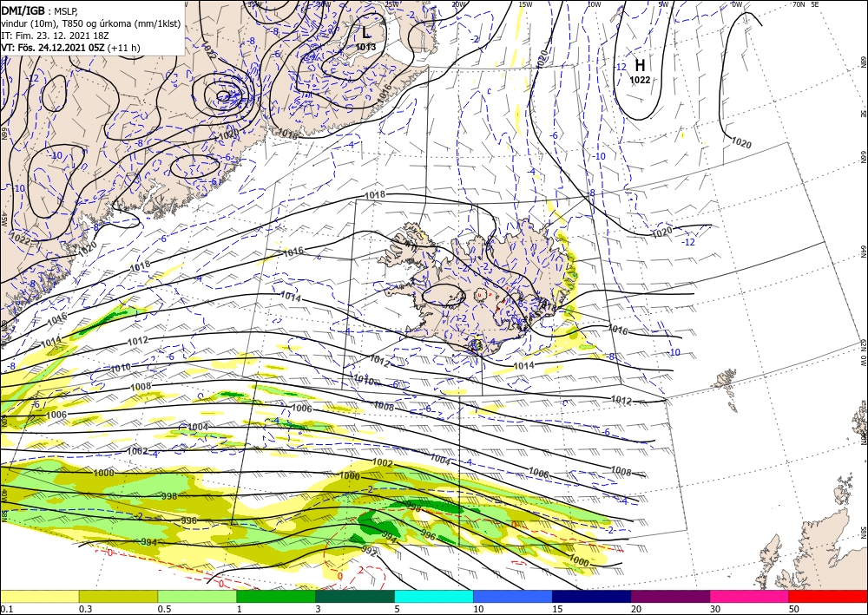The width and height of the screenshot is (868, 615).
Task: Select the dark green 3–5 legend swatch
Action: [x=355, y=597]
